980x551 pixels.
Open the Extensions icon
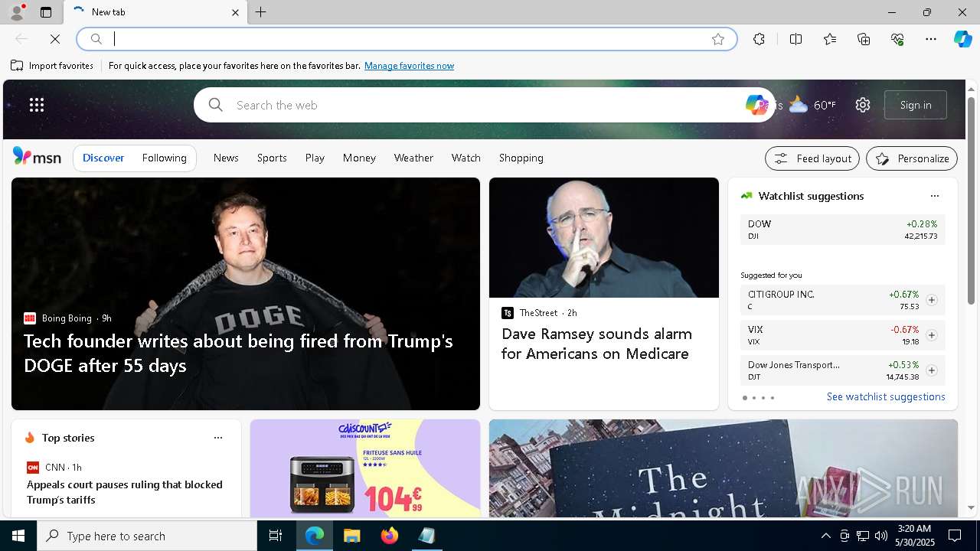coord(759,39)
